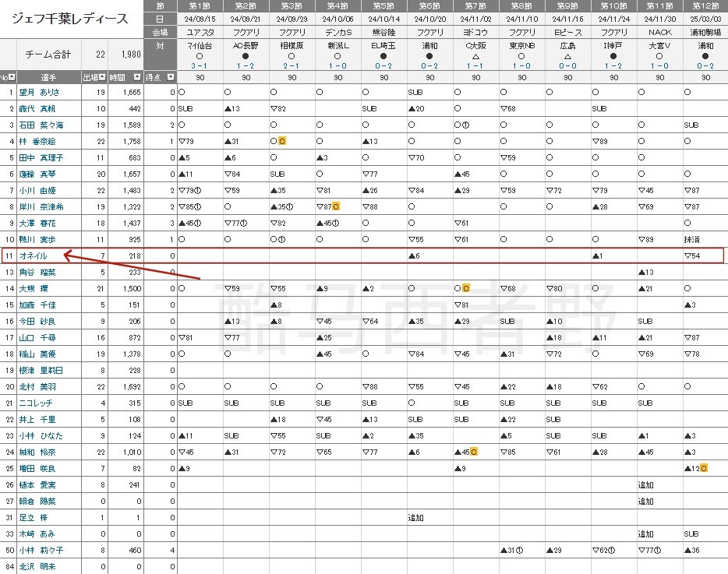Open the 3-1 score link versus マイ仙台
Screen dimensions: 728x574
tap(200, 66)
